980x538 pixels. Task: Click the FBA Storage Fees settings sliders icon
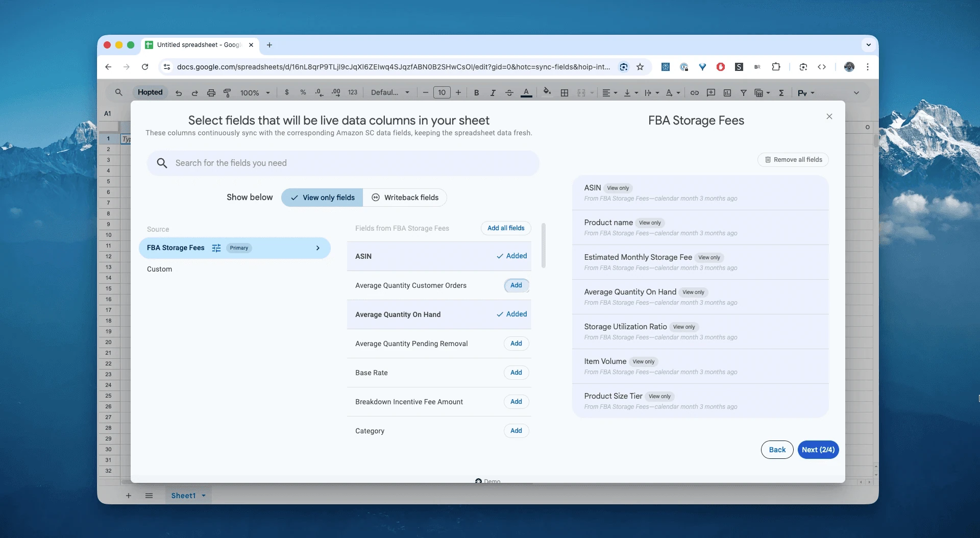(216, 248)
